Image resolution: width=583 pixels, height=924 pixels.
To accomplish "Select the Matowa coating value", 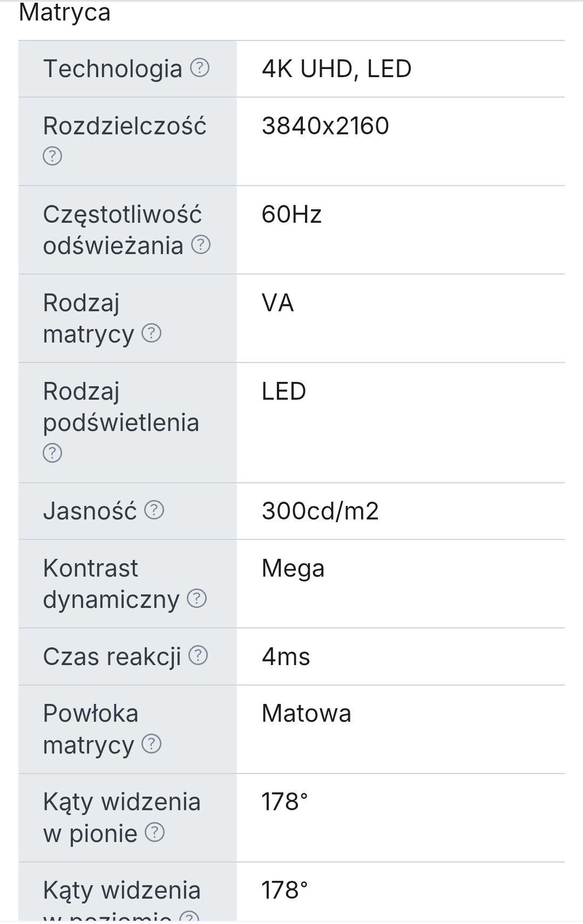I will (x=306, y=714).
